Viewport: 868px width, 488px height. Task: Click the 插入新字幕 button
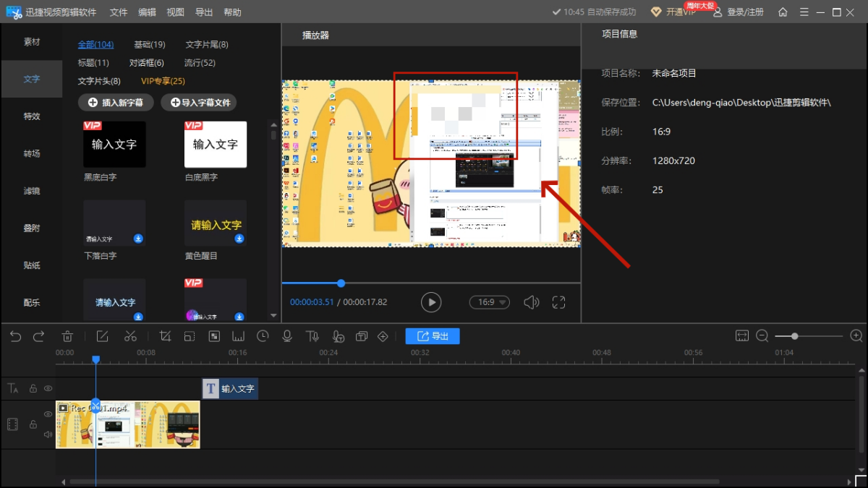[x=116, y=103]
